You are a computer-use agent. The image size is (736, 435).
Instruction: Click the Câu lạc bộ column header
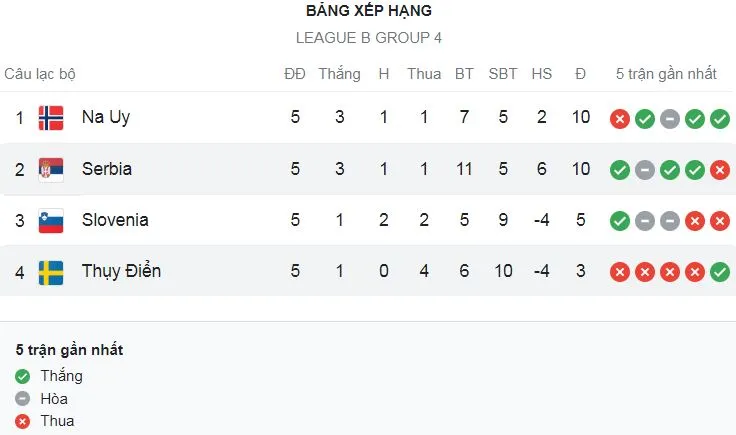[40, 74]
